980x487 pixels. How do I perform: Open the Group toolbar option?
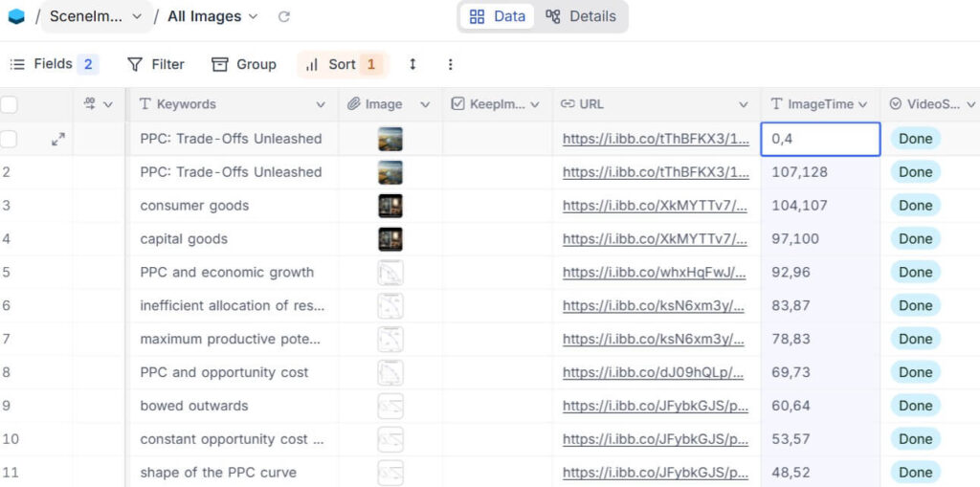click(x=244, y=64)
